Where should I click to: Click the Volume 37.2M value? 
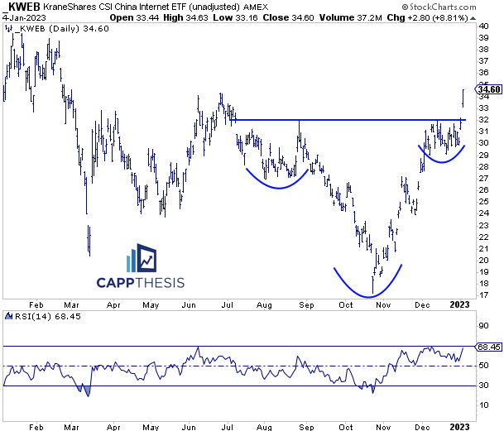pos(350,17)
